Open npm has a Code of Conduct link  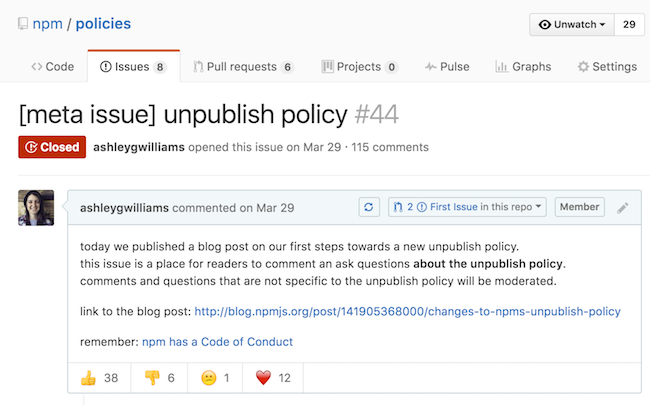click(x=217, y=342)
